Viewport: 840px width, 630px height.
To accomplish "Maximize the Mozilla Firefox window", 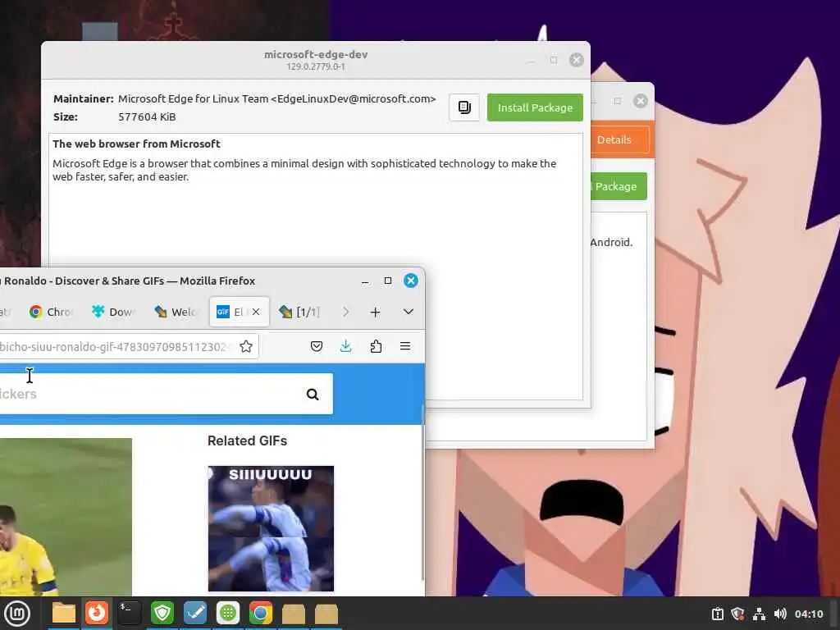I will [388, 281].
